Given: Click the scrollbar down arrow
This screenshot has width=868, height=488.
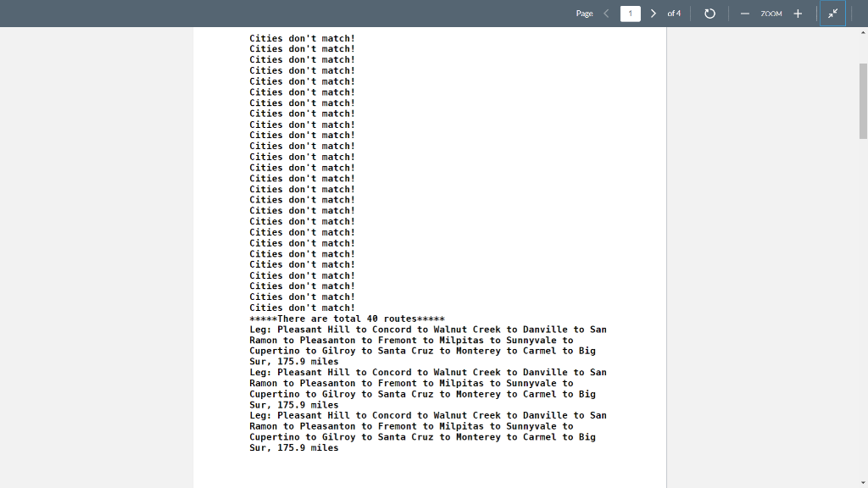Looking at the screenshot, I should coord(863,483).
